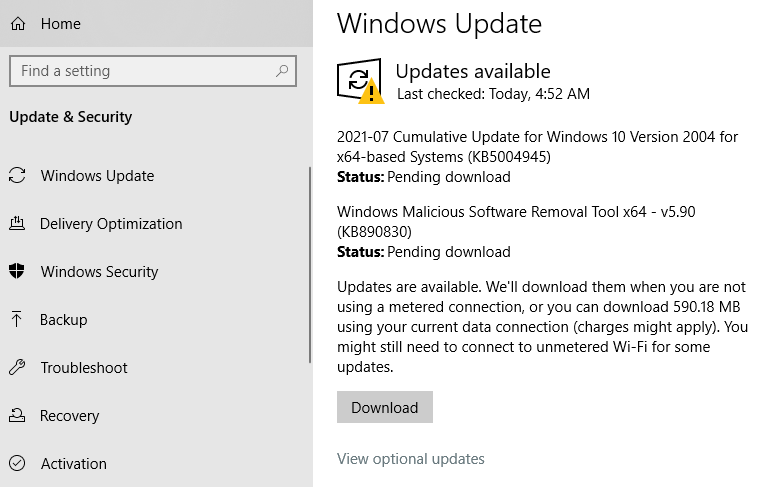Viewport: 760px width, 487px height.
Task: Click the Home house icon
Action: pos(18,23)
